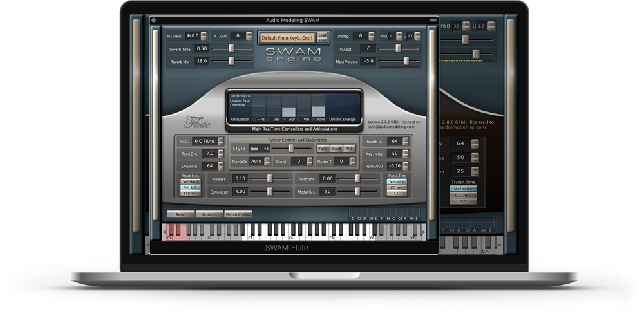Increase PB D 3.0 in background window
This screenshot has width=644, height=314.
point(466,23)
